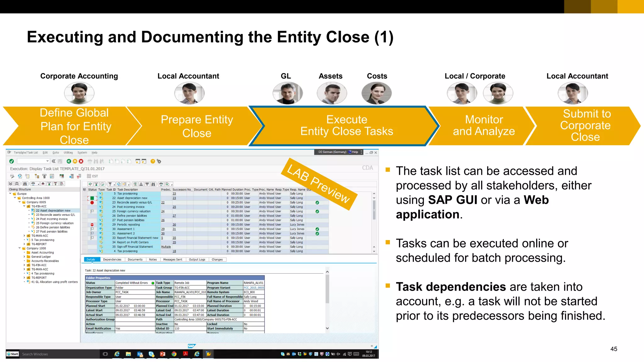Click the Windows Start button
This screenshot has width=644, height=362.
tap(13, 354)
